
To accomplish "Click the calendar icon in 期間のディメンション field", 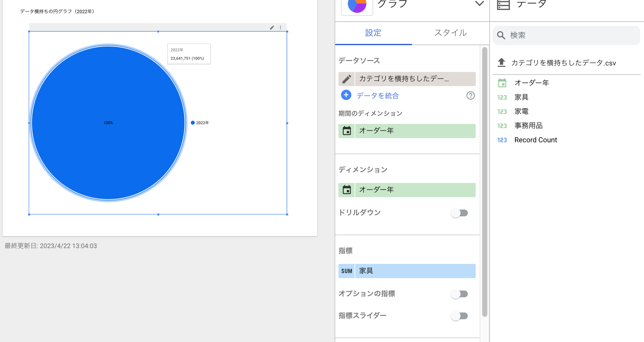I will click(x=346, y=131).
